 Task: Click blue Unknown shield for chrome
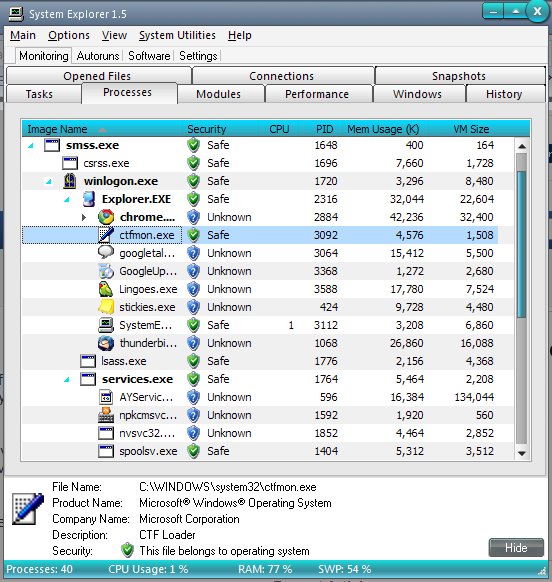pos(193,217)
